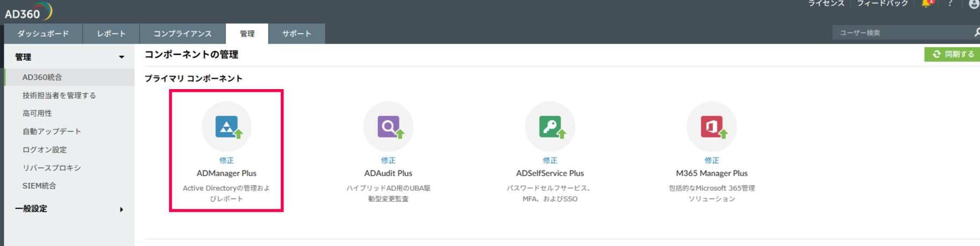This screenshot has height=246, width=980.
Task: Focus the ユーザー検索 search field
Action: pos(902,33)
